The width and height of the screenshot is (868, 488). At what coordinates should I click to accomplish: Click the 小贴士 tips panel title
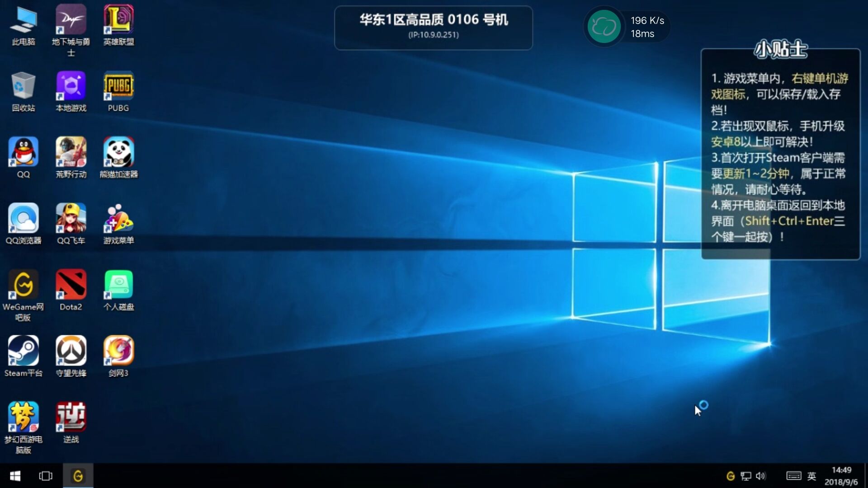[x=780, y=50]
